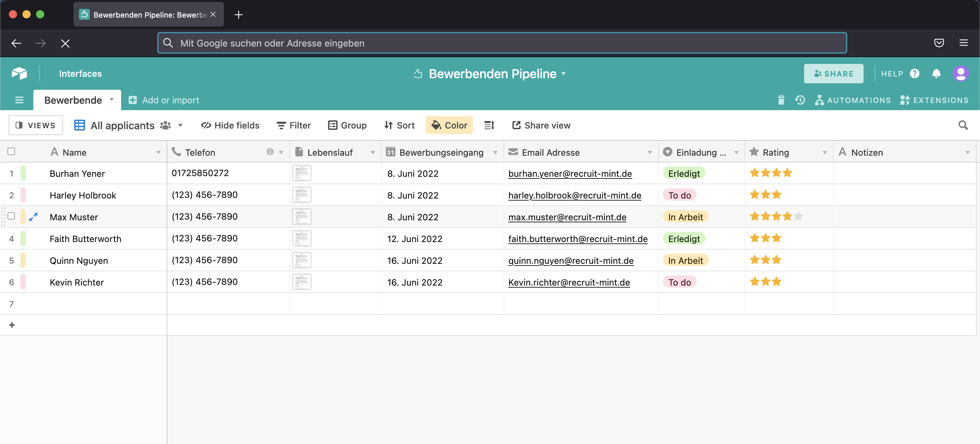Set Max Muster's rating to five stars
980x444 pixels.
pyautogui.click(x=798, y=217)
